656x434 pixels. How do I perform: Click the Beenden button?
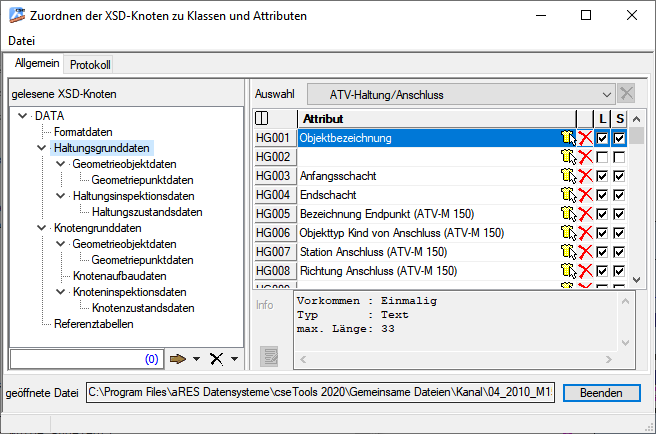point(601,393)
